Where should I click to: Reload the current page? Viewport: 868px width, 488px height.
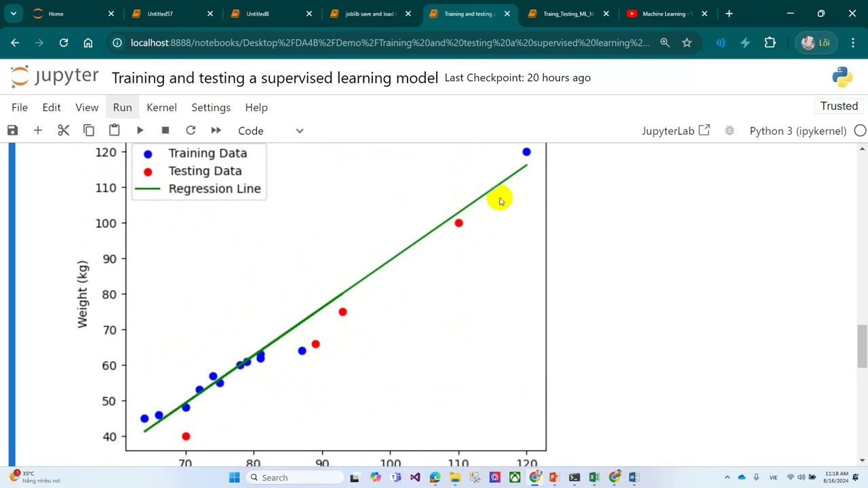coord(64,43)
